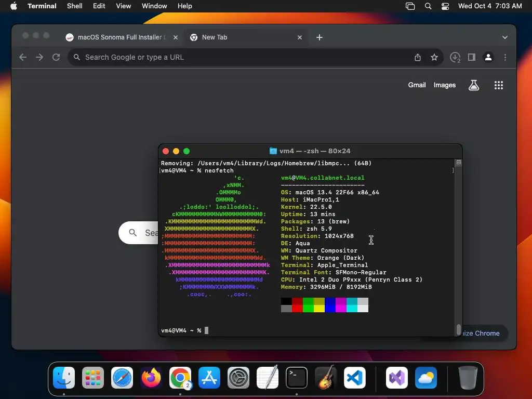Open Chrome's three-dot menu
Screen dimensions: 532x399
(x=505, y=57)
